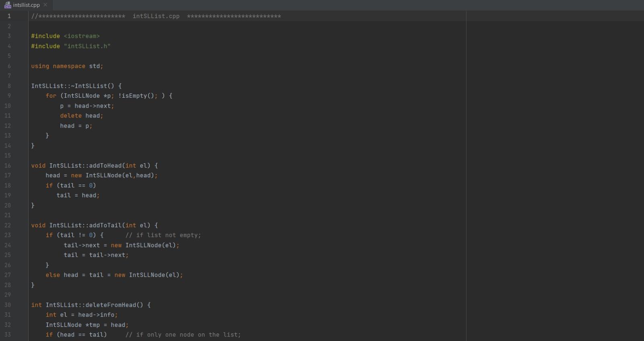Click the 'if (tail != 0) {' condition
Viewport: 644px width, 341px height.
(x=74, y=235)
